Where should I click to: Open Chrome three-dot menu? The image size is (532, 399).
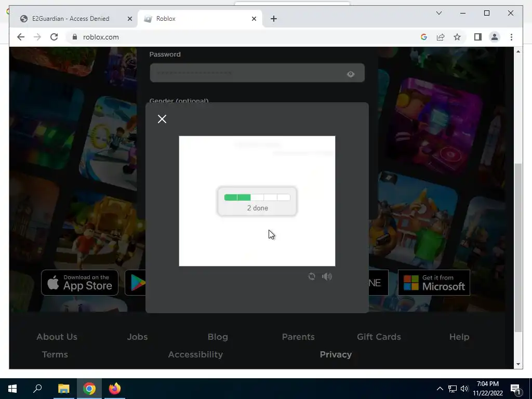[511, 37]
